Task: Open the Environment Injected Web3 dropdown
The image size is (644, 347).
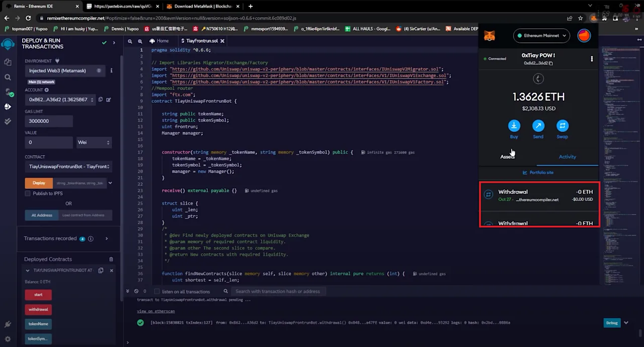Action: pos(65,71)
